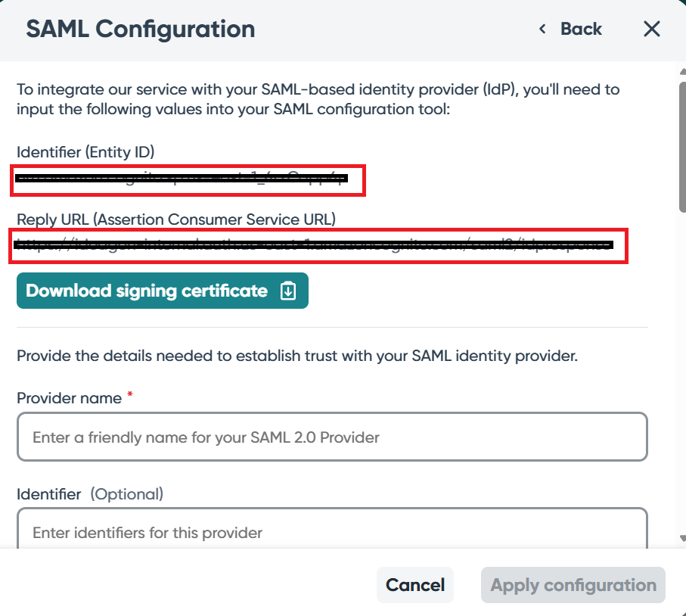The width and height of the screenshot is (686, 616).
Task: Click the "Provider name" field label
Action: 69,398
